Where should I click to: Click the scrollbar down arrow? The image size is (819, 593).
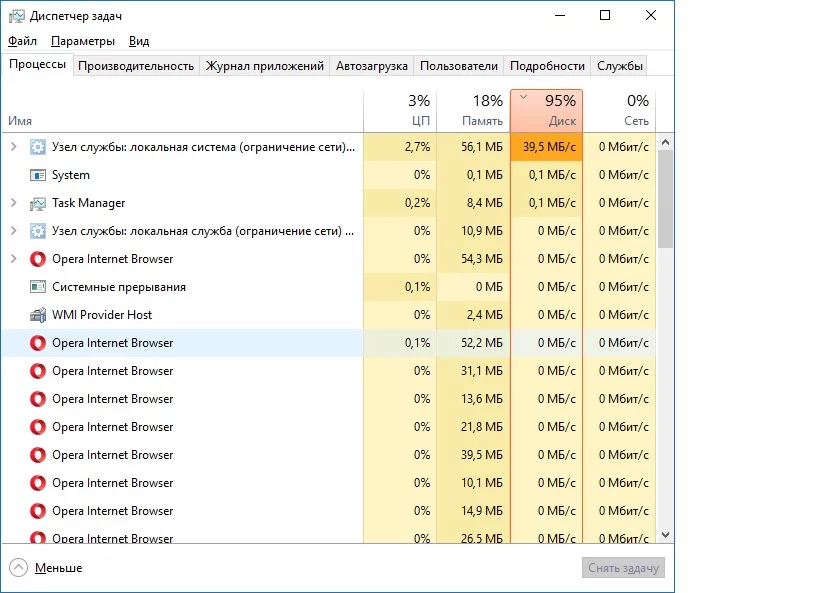click(x=666, y=535)
